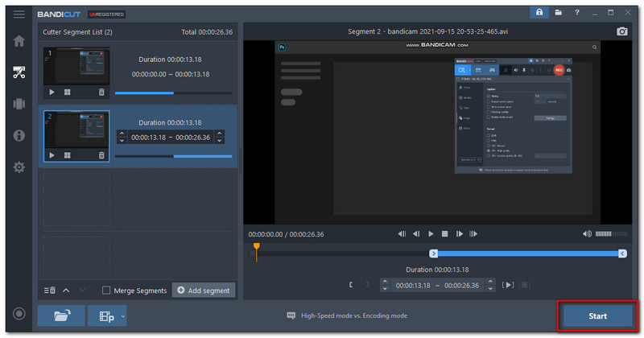Click the Start button
Image resolution: width=644 pixels, height=338 pixels.
[x=597, y=316]
